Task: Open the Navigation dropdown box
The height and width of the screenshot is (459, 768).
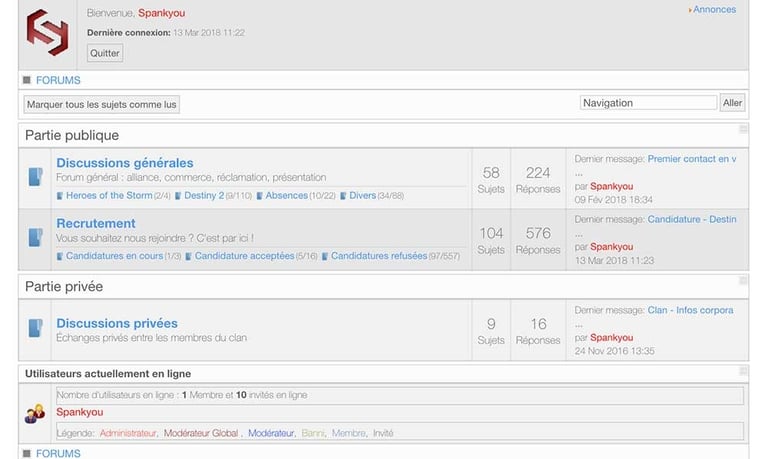Action: pyautogui.click(x=648, y=103)
